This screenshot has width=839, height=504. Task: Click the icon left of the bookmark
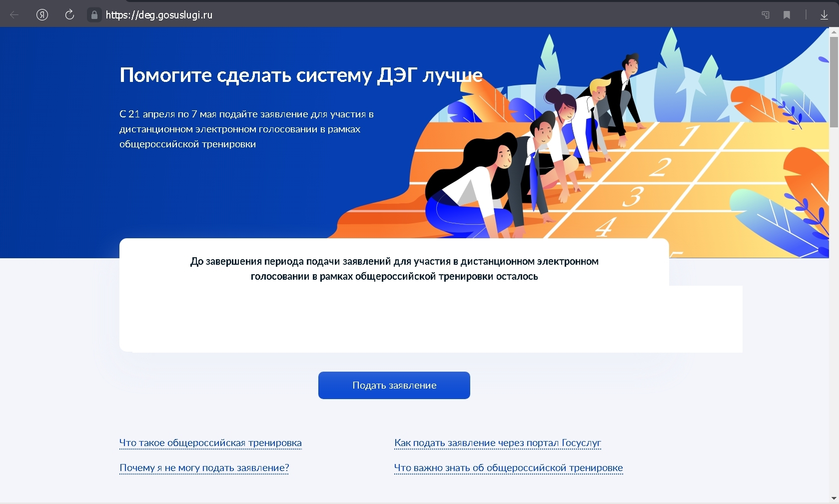765,15
